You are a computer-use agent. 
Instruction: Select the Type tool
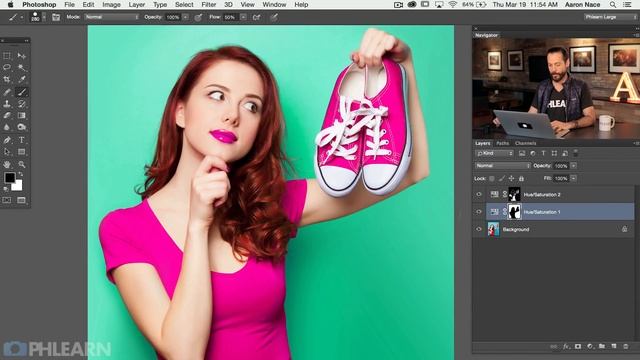click(x=22, y=140)
